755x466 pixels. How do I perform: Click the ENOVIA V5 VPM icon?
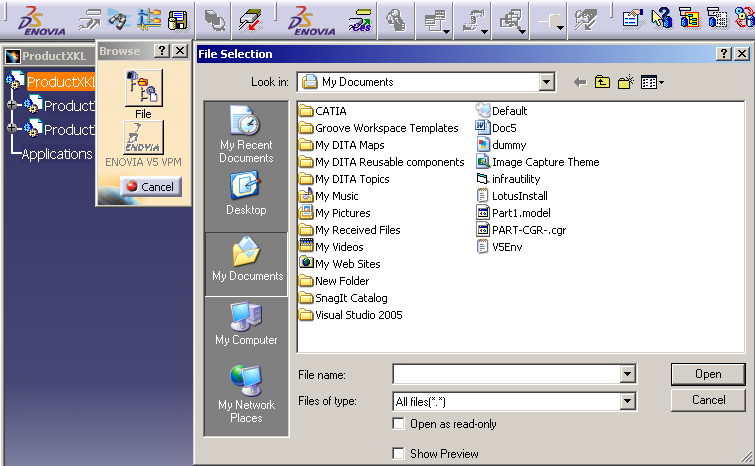(143, 137)
